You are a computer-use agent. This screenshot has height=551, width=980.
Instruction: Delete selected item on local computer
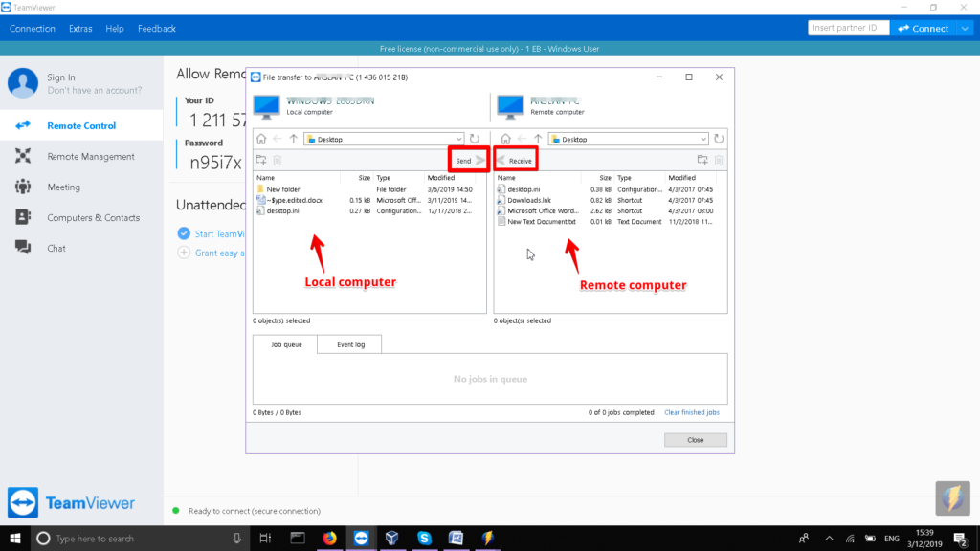click(x=278, y=161)
